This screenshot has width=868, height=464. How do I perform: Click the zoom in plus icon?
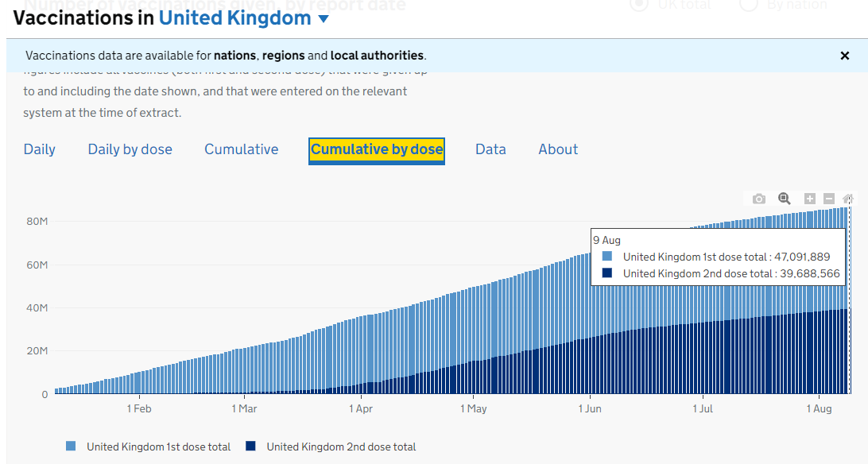(809, 199)
